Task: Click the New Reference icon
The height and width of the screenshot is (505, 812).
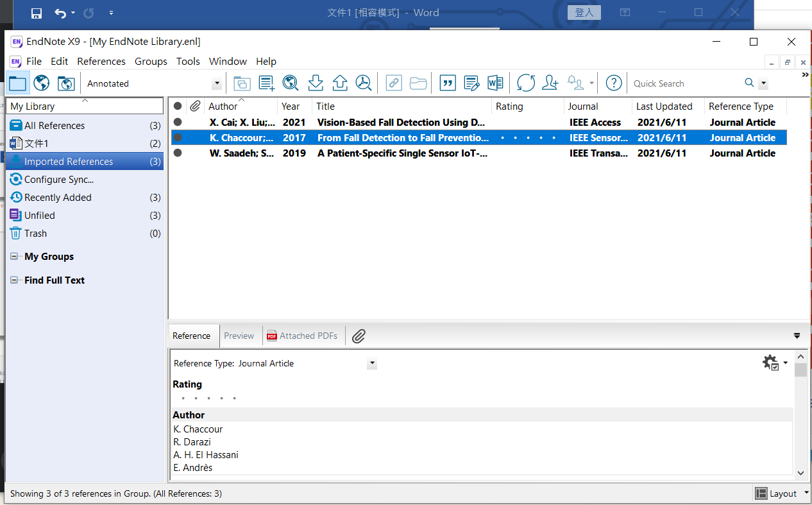Action: coord(267,83)
